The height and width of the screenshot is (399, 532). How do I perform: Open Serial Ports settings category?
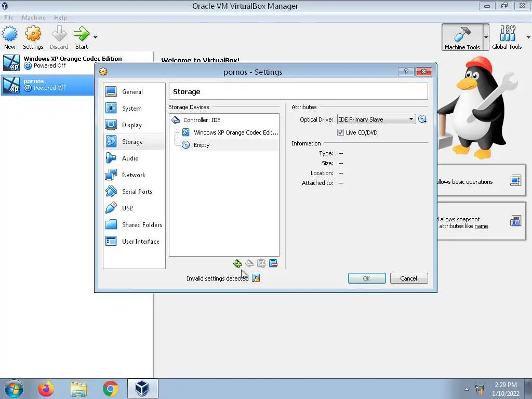pyautogui.click(x=134, y=191)
